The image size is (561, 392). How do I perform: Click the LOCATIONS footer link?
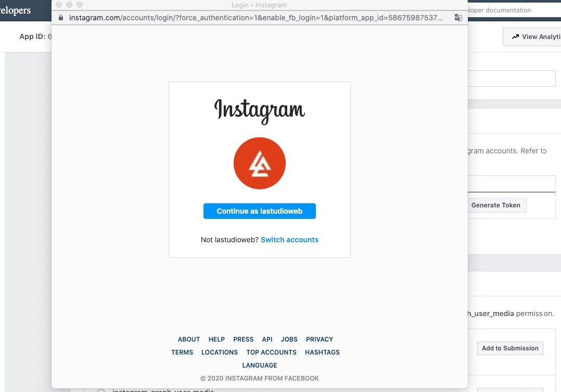(x=220, y=352)
